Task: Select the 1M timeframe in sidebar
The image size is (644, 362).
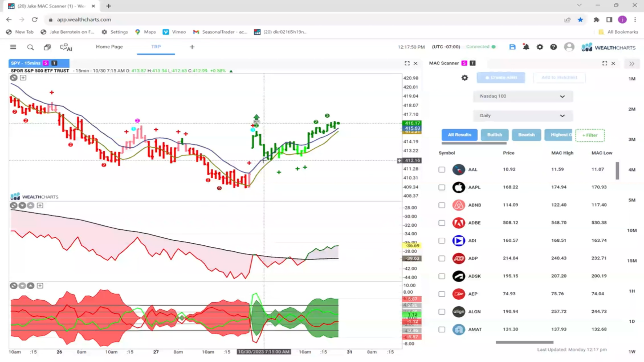Action: (632, 79)
